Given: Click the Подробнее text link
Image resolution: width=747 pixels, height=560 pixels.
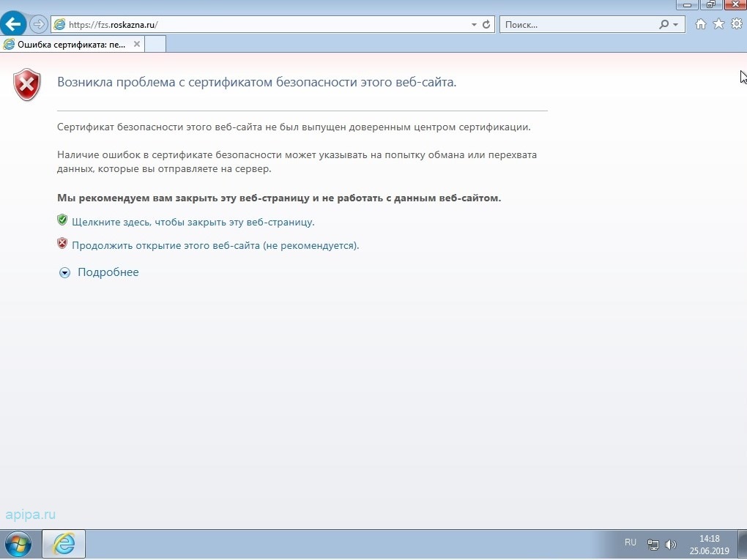Looking at the screenshot, I should point(108,272).
